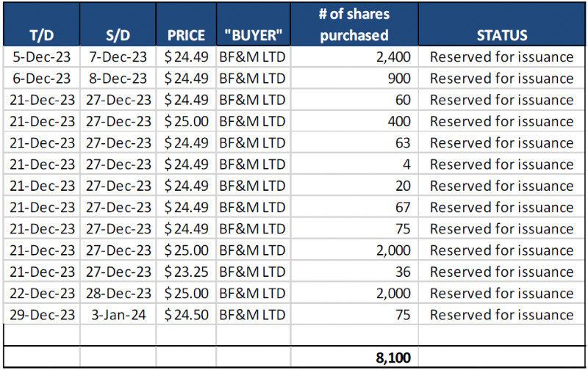Viewport: 588px width, 370px height.
Task: Click the "BUYER" column header
Action: coord(252,35)
